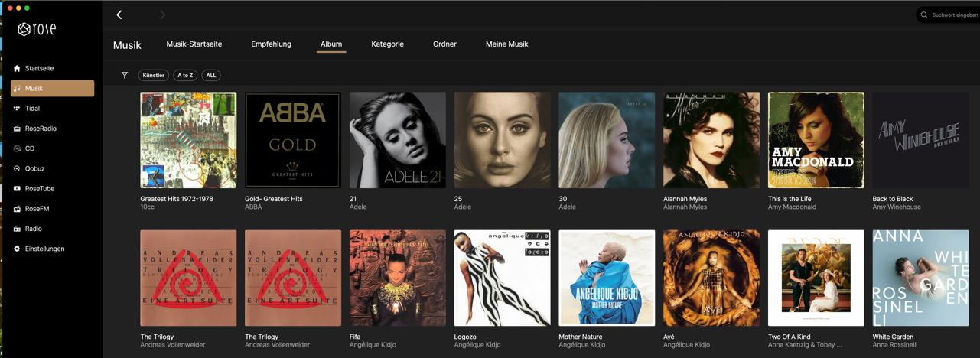Click the Künstler filter chip
This screenshot has width=980, height=358.
(154, 75)
